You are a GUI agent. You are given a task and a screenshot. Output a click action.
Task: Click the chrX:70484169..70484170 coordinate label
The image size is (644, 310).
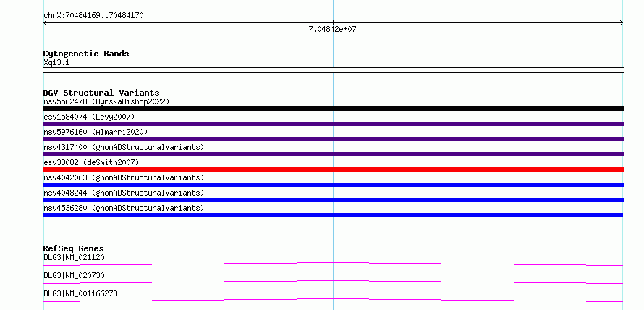(x=93, y=16)
